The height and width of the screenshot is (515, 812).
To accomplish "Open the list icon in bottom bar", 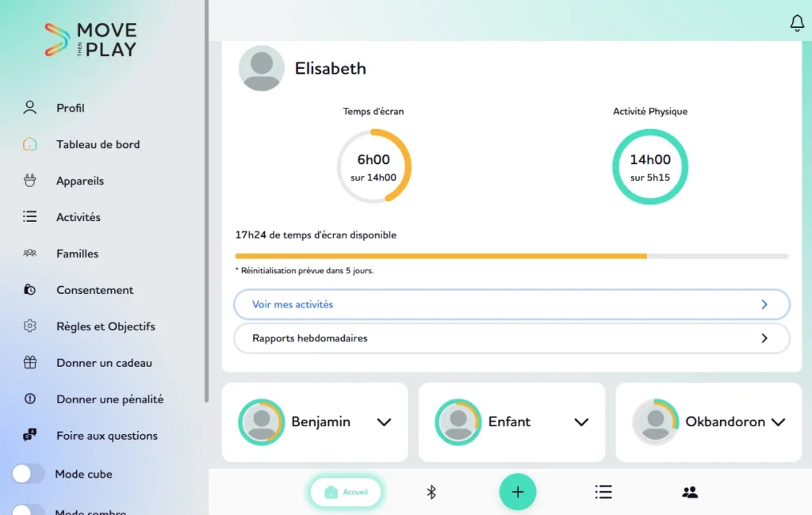I will [603, 492].
